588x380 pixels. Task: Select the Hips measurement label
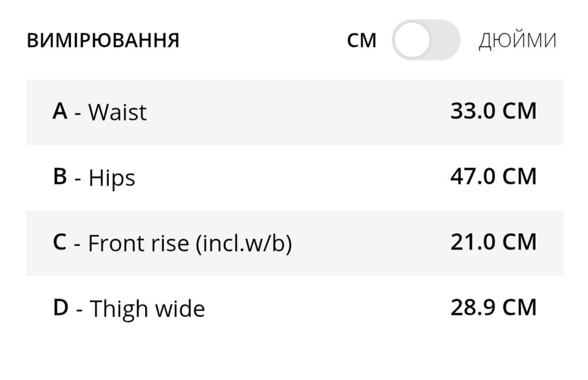pyautogui.click(x=112, y=178)
